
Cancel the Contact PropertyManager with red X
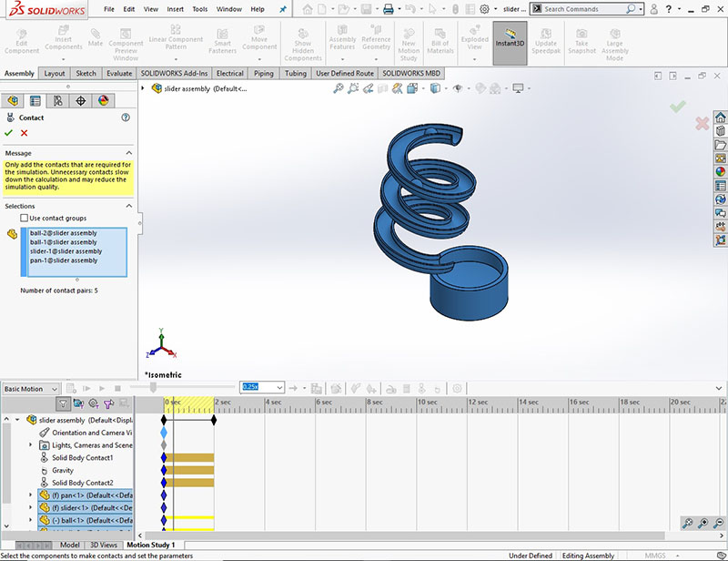pos(23,134)
